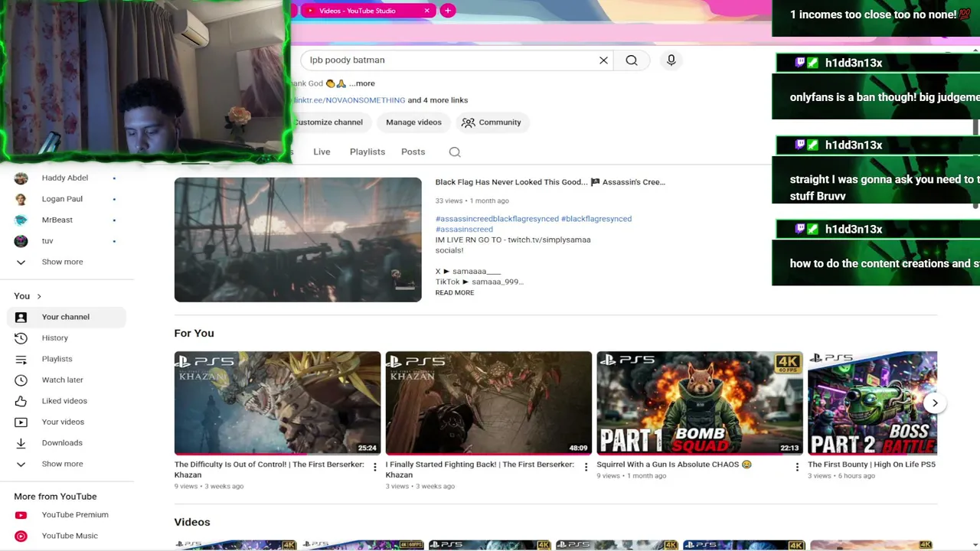This screenshot has width=980, height=551.
Task: Open Watch later clock icon
Action: pyautogui.click(x=21, y=380)
